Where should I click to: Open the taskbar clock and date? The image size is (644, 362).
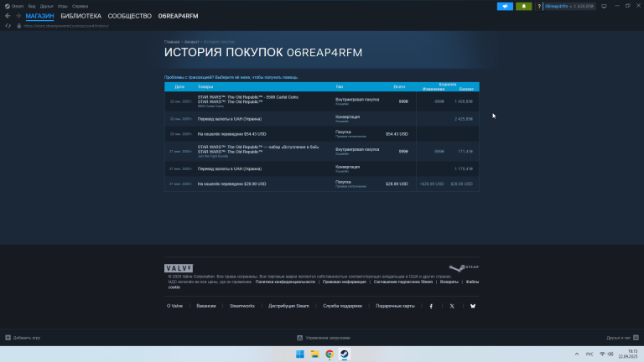click(628, 354)
